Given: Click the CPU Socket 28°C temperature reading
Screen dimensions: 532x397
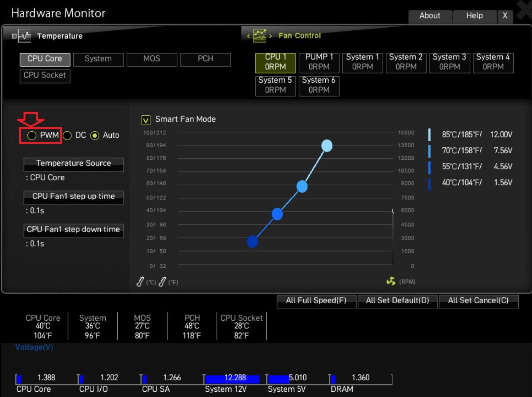Looking at the screenshot, I should click(242, 327).
